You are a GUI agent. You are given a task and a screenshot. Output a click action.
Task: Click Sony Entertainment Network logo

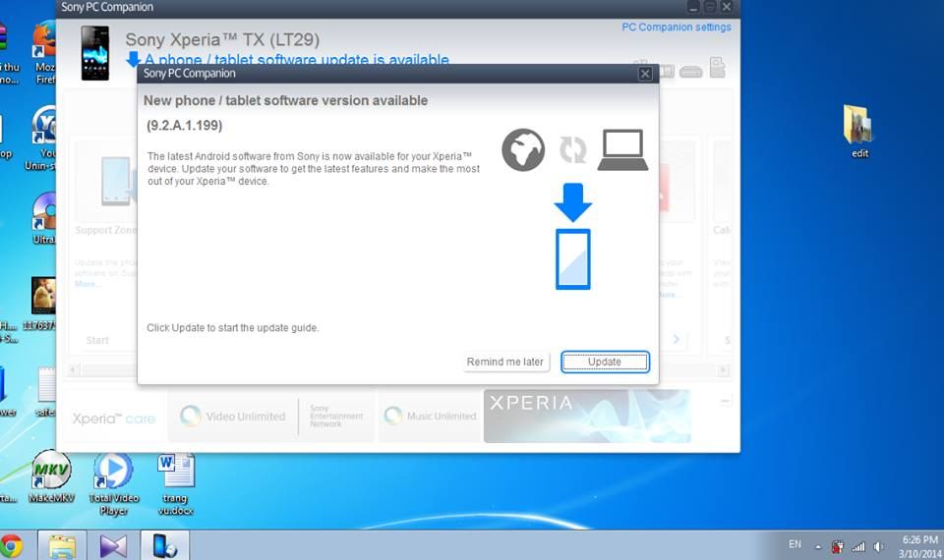[x=336, y=416]
